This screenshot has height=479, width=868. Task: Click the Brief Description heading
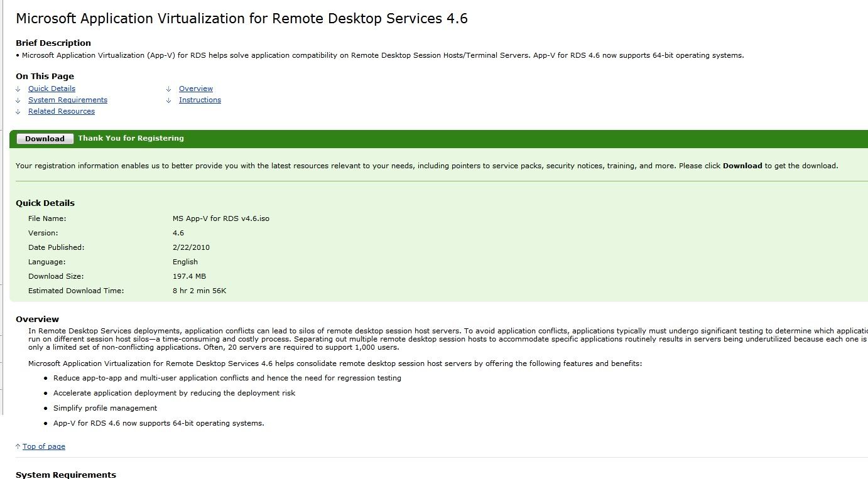click(x=53, y=43)
